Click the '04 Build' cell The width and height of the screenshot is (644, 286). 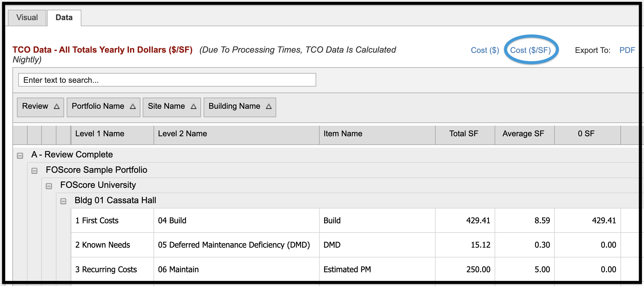coord(236,220)
